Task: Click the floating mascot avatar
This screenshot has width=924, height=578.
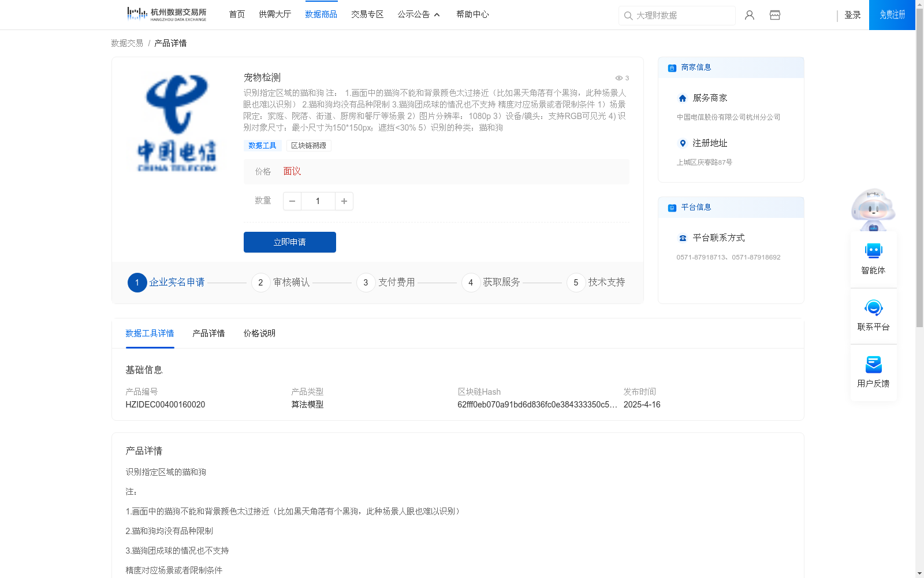Action: 873,209
